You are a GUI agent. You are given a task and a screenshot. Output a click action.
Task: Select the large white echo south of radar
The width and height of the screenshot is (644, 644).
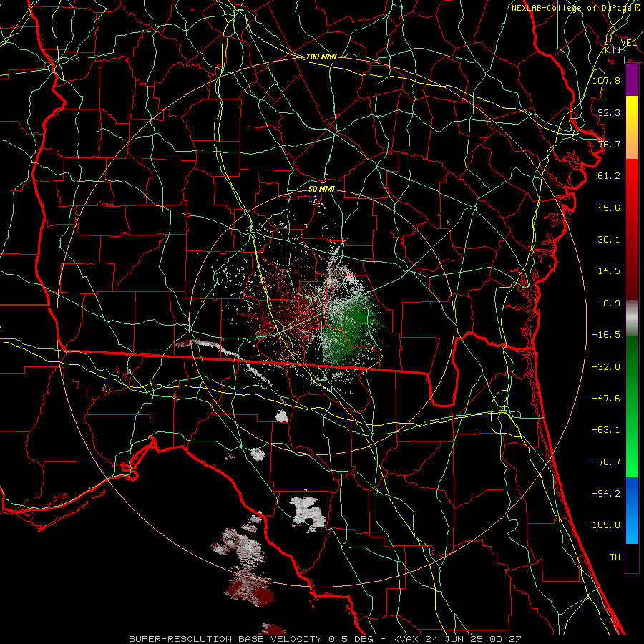(307, 513)
